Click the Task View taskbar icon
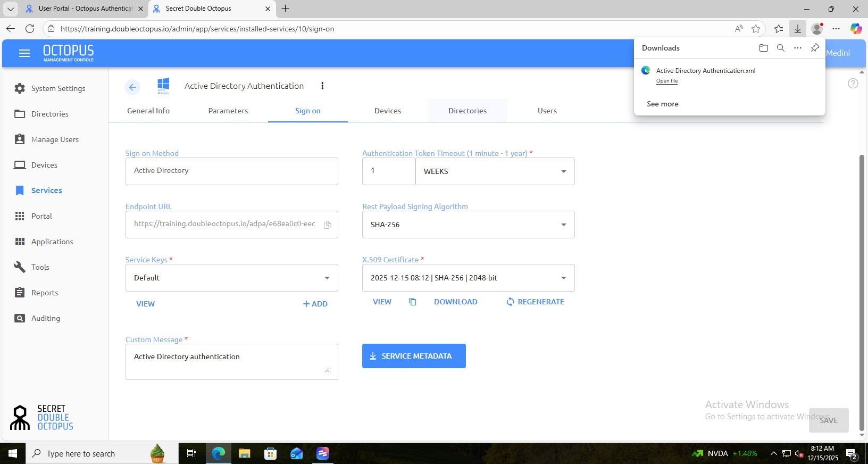Image resolution: width=868 pixels, height=464 pixels. click(x=191, y=453)
